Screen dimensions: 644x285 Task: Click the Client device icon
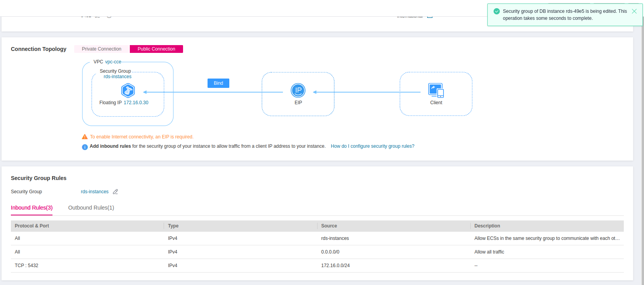coord(436,90)
